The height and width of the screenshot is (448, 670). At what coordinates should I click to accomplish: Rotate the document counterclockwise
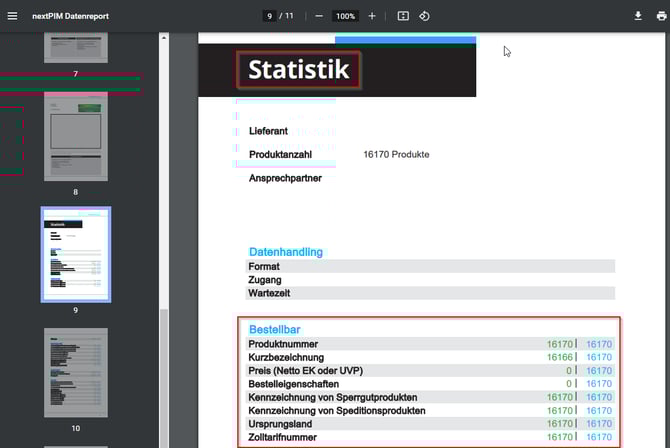click(424, 16)
